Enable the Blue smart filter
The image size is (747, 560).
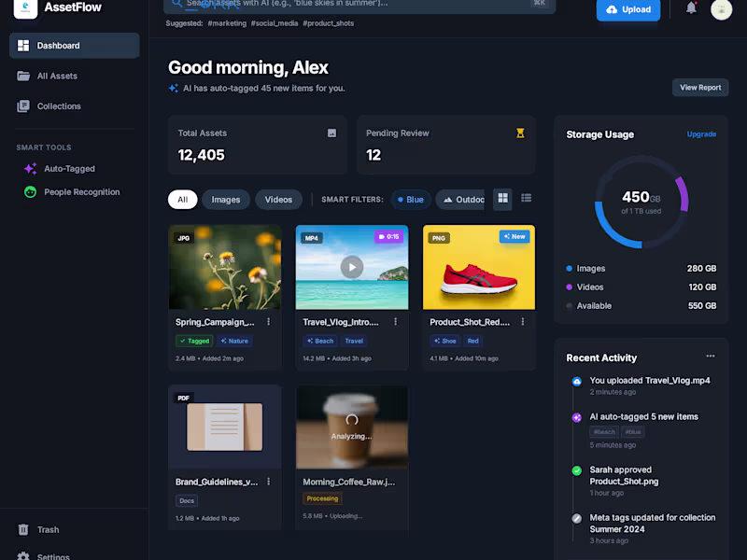coord(411,199)
